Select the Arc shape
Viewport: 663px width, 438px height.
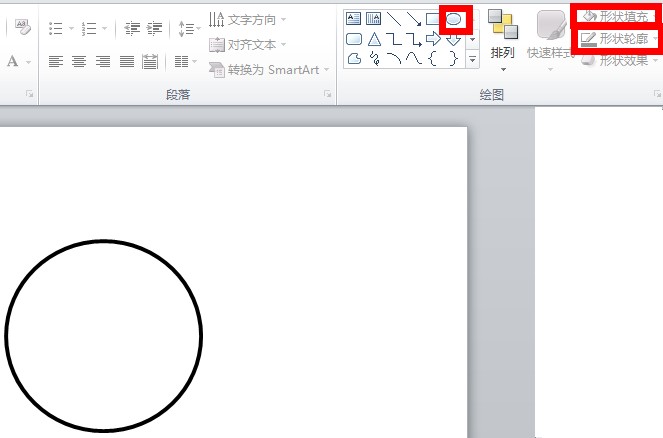pyautogui.click(x=394, y=58)
